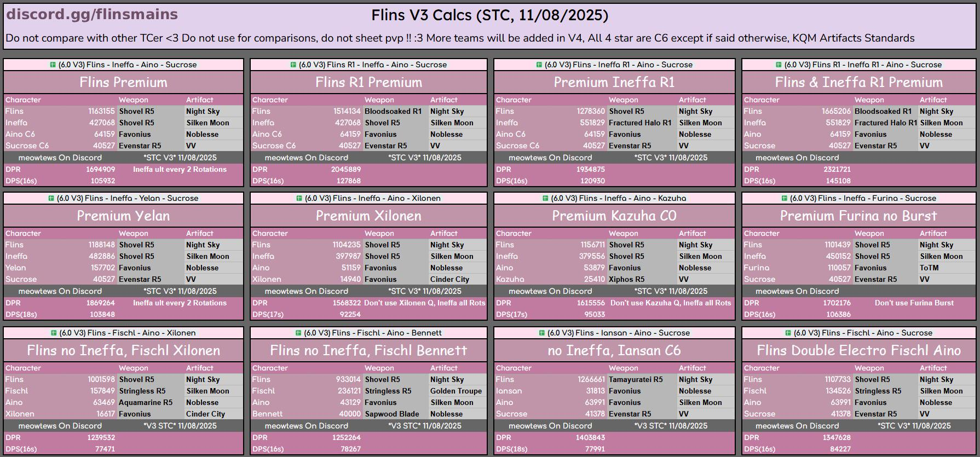Click the Bloodsoaked R1 weapon cell in Flins R1 Premium
The height and width of the screenshot is (457, 980).
click(x=393, y=111)
